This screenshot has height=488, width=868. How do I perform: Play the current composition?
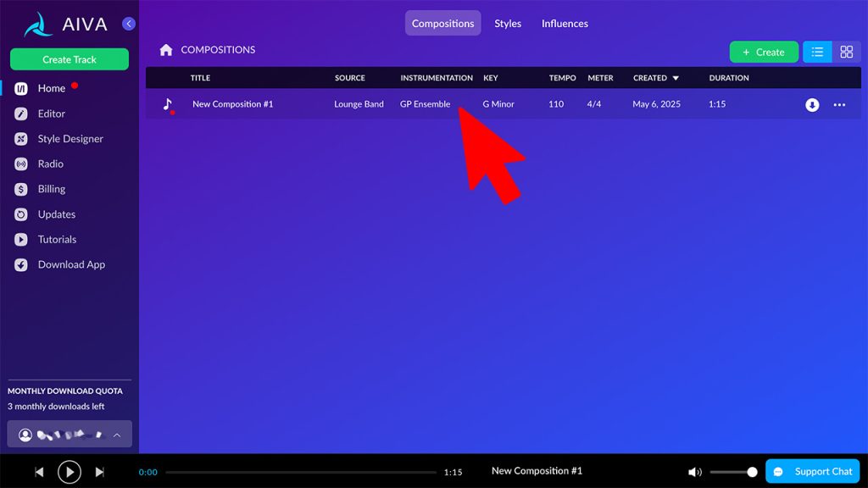(x=70, y=472)
